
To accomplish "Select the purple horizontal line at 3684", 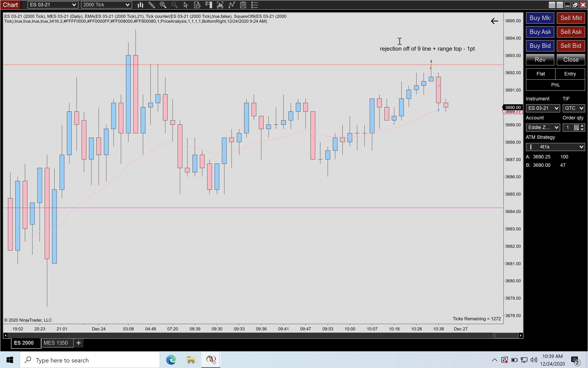I will click(253, 208).
